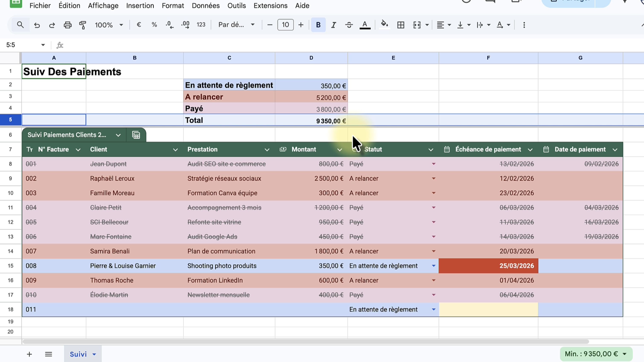The width and height of the screenshot is (644, 362).
Task: Click the add new sheet plus button
Action: (29, 354)
